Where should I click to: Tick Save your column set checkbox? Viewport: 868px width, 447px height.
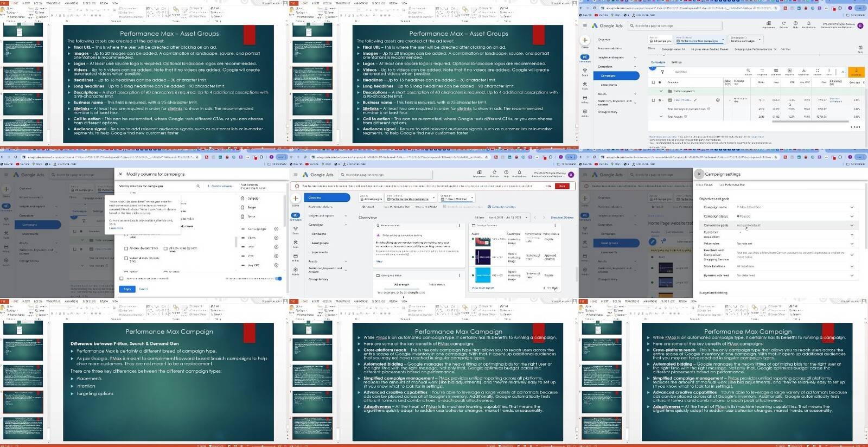(x=122, y=278)
